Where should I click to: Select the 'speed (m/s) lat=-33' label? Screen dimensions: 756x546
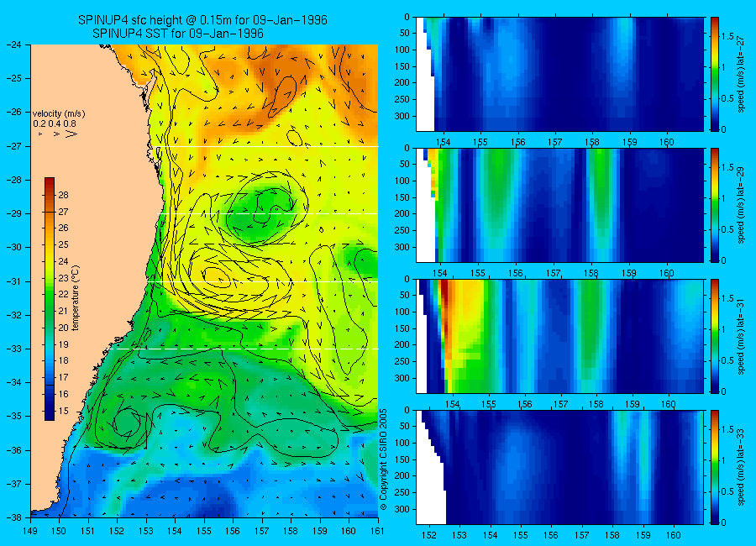tap(742, 467)
